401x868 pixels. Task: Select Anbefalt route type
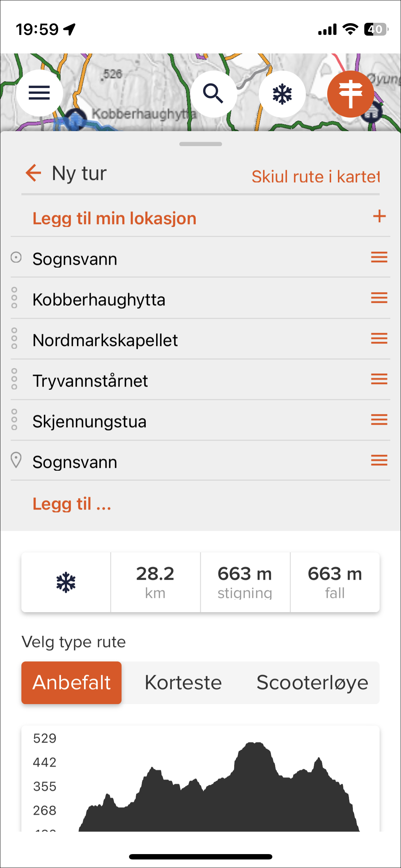(x=72, y=683)
